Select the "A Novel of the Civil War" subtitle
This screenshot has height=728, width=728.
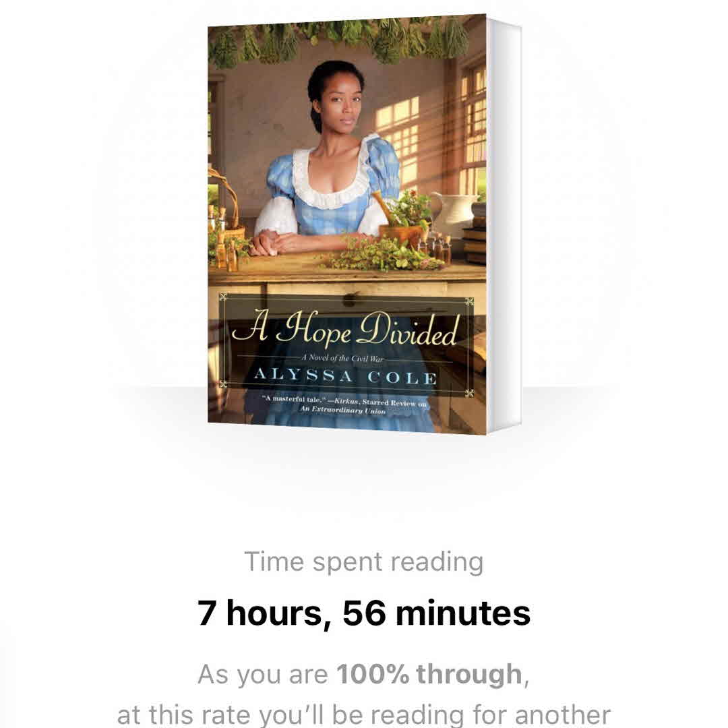click(342, 358)
